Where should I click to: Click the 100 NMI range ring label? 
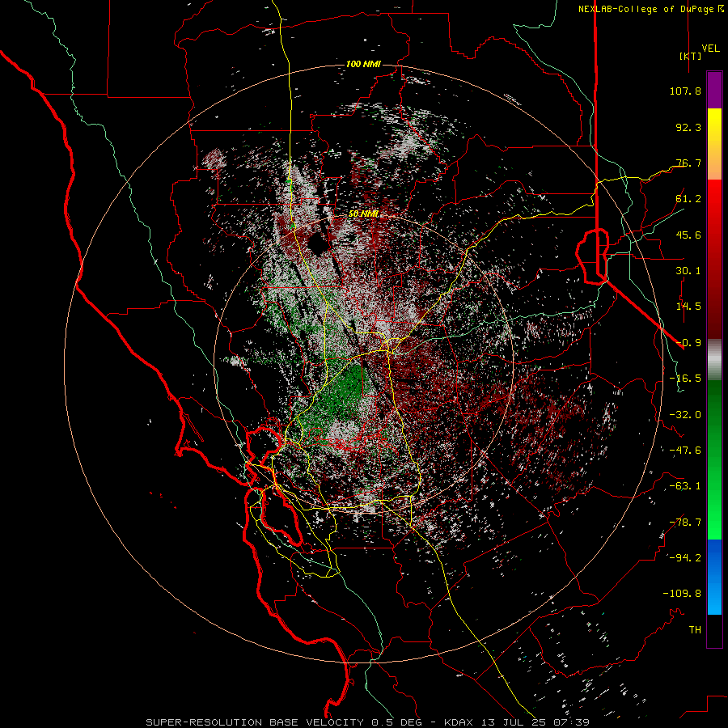tap(363, 64)
